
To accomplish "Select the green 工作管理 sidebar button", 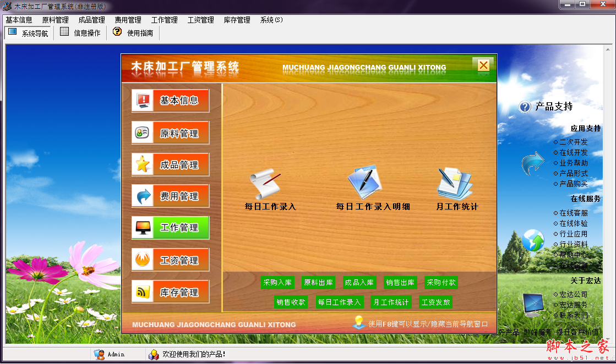I will tap(171, 228).
